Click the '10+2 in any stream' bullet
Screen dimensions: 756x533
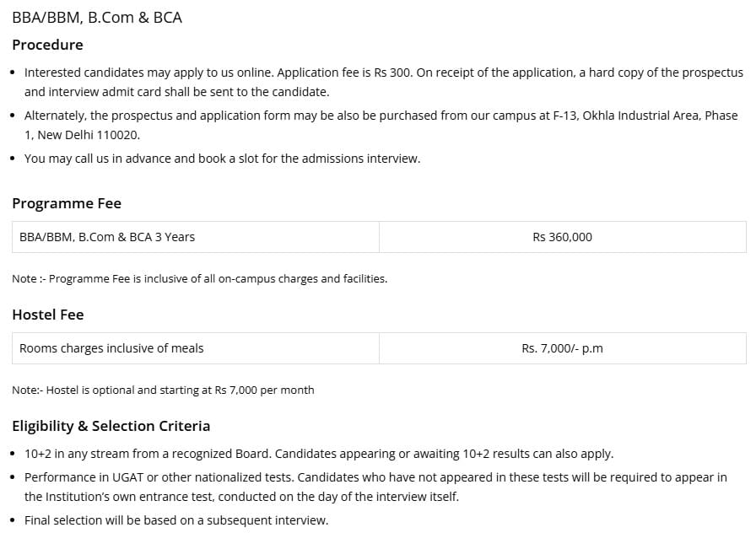[x=318, y=454]
